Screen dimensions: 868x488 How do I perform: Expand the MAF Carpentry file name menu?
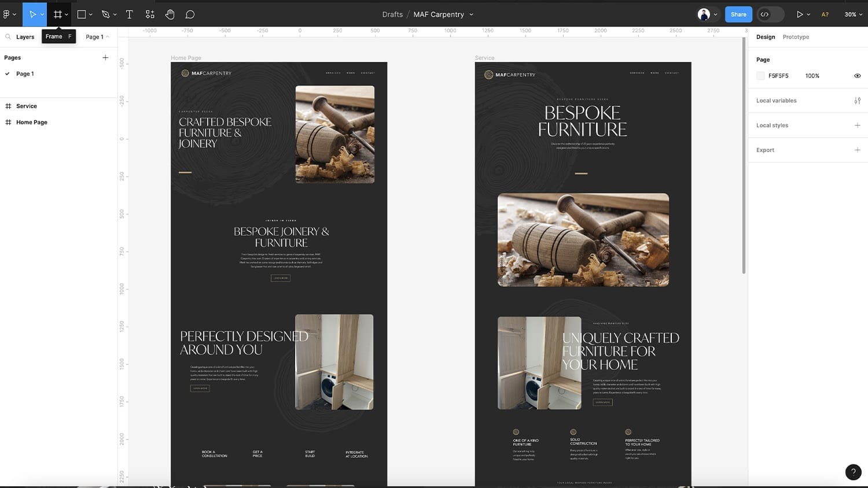471,14
